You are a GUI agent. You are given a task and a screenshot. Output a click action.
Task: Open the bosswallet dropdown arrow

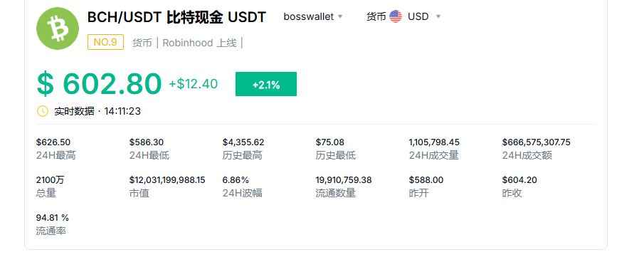click(x=340, y=17)
